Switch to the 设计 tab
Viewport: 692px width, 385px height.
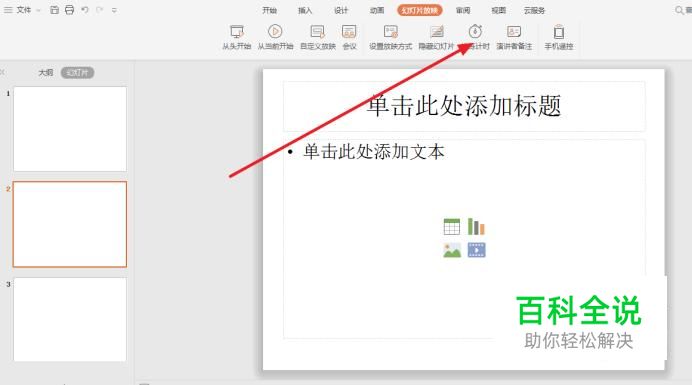341,10
